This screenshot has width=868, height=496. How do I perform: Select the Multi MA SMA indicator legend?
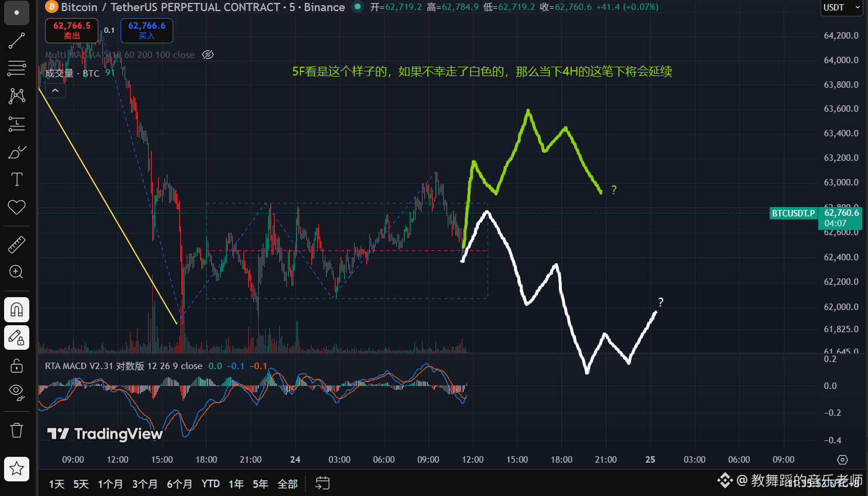point(119,54)
